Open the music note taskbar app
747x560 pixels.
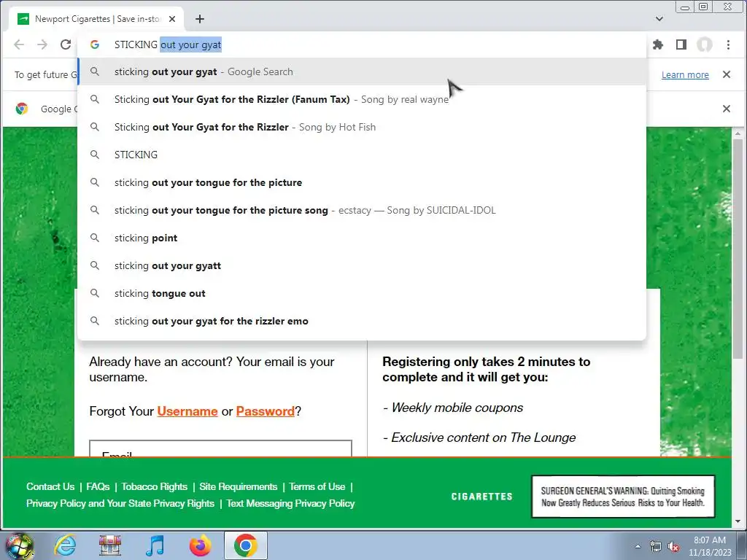(155, 545)
